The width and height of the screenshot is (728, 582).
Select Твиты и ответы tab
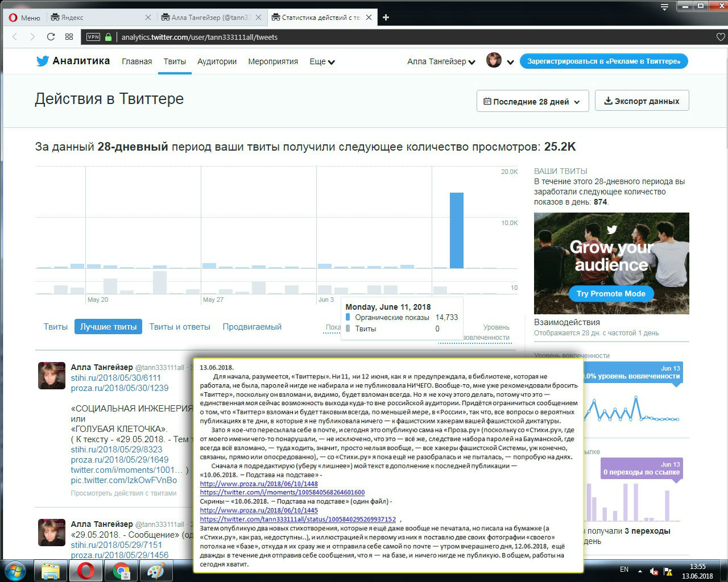(x=180, y=327)
